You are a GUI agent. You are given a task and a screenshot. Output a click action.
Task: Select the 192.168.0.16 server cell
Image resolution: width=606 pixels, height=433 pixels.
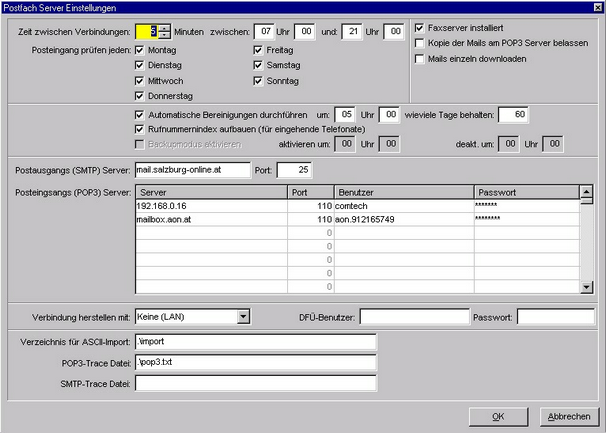[x=211, y=206]
